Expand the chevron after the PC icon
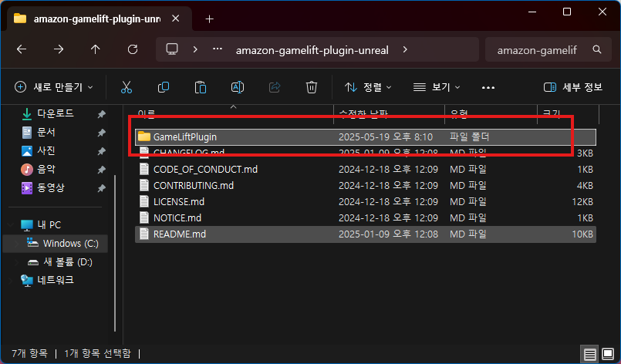 pos(195,49)
